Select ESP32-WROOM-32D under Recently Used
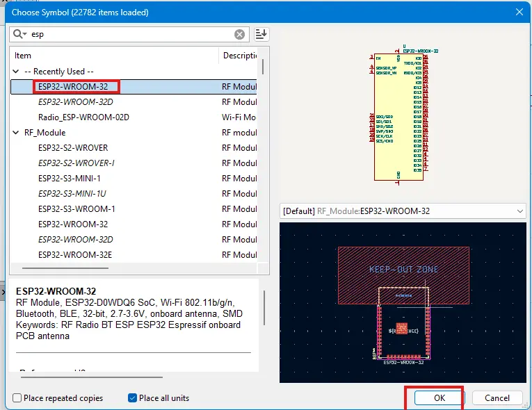Viewport: 532px width, 410px height. [134, 102]
